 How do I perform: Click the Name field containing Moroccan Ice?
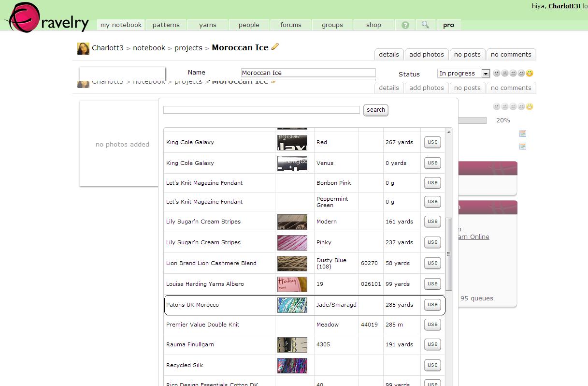[308, 73]
